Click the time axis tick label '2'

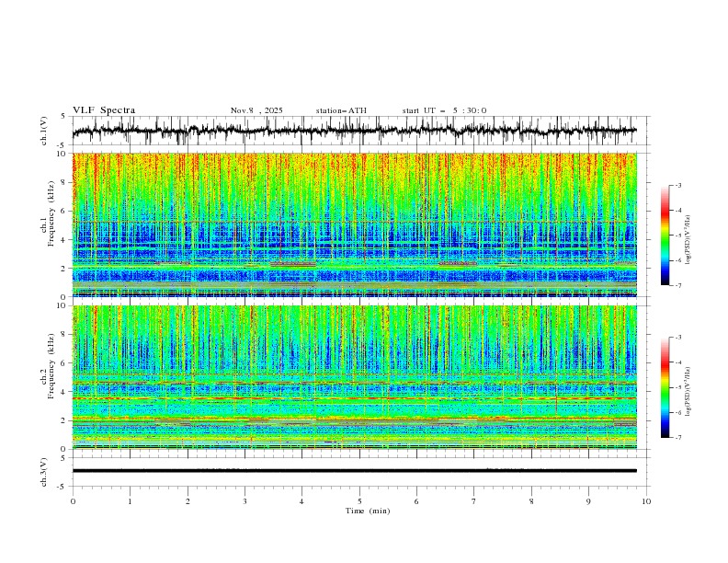click(188, 501)
